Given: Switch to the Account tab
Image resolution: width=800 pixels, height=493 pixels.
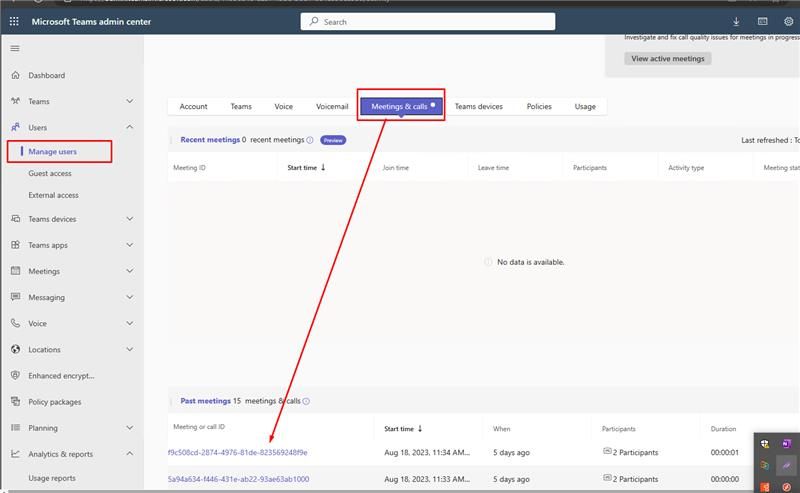Looking at the screenshot, I should click(x=193, y=106).
